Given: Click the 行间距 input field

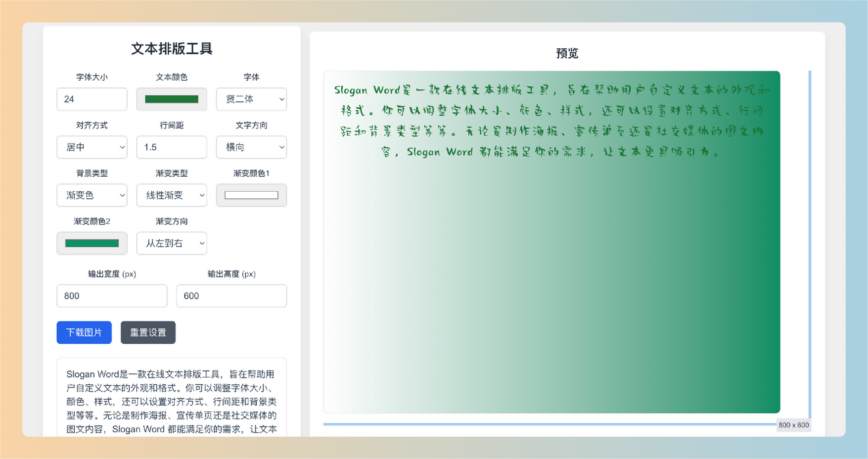Looking at the screenshot, I should pyautogui.click(x=172, y=147).
